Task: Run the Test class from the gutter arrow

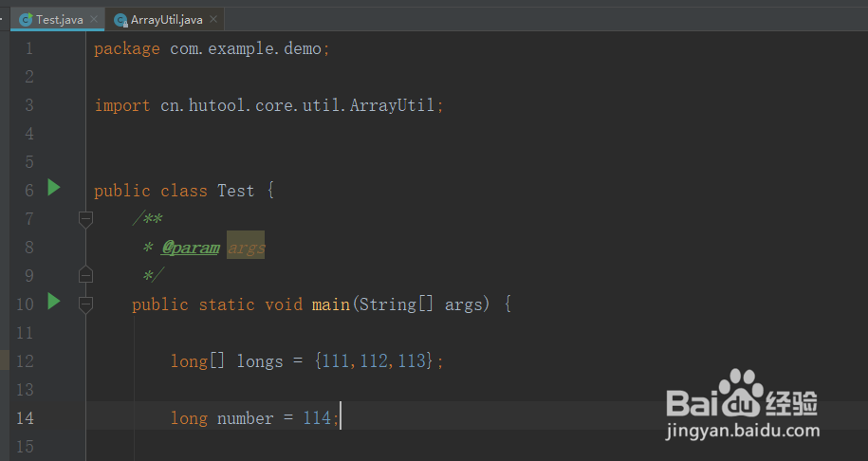Action: pyautogui.click(x=54, y=188)
